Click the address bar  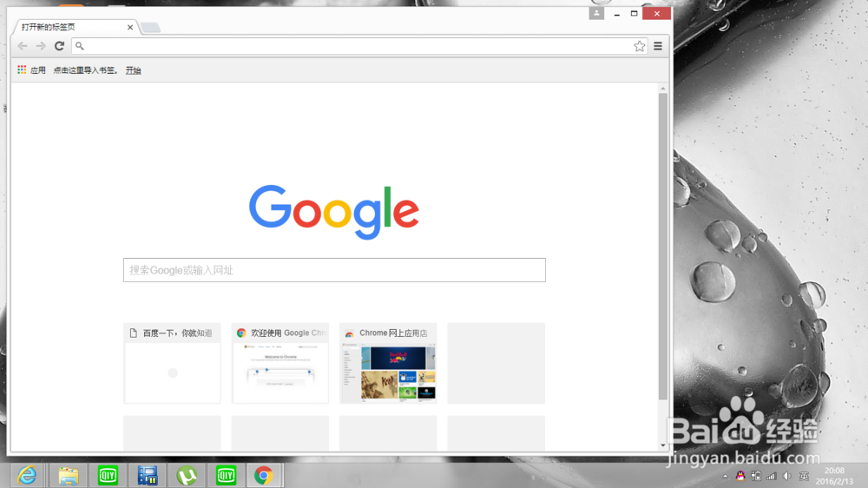pos(360,46)
